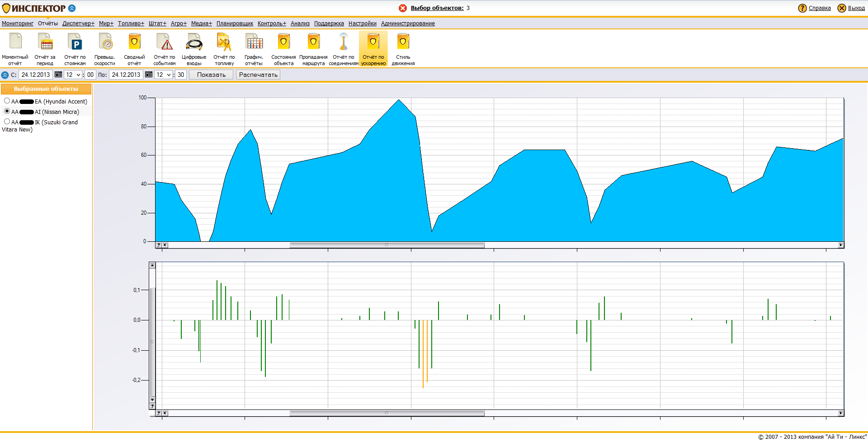Click the Выход link
This screenshot has height=442, width=868.
pyautogui.click(x=856, y=8)
